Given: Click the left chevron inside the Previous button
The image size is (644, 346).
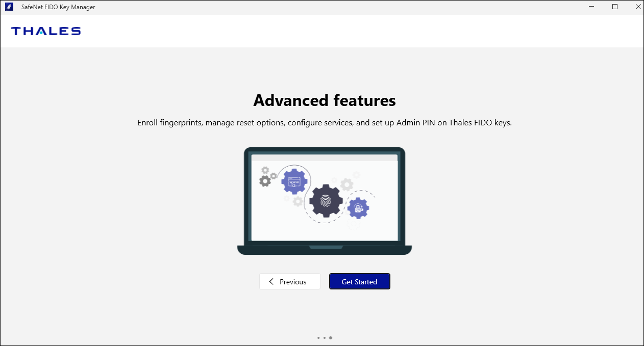Looking at the screenshot, I should point(271,281).
